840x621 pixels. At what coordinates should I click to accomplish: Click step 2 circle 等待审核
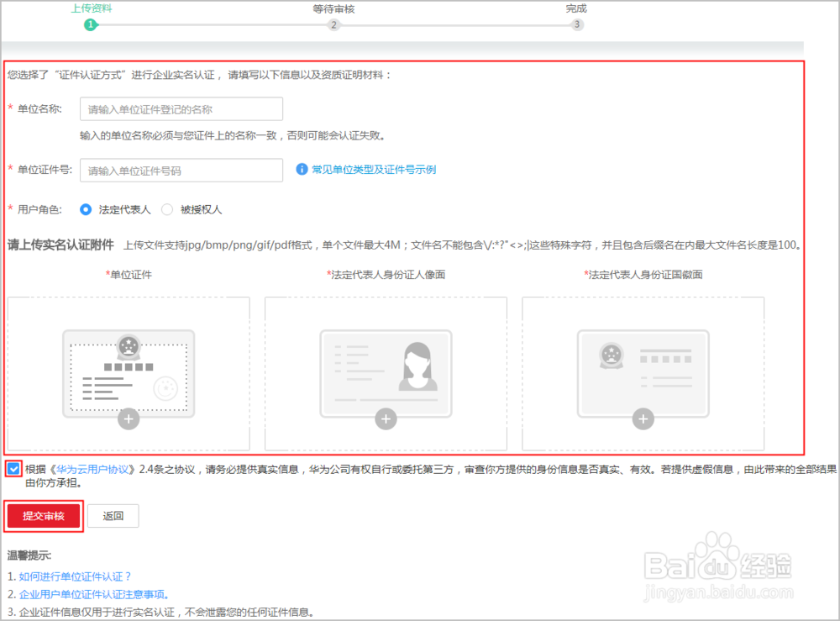click(333, 24)
